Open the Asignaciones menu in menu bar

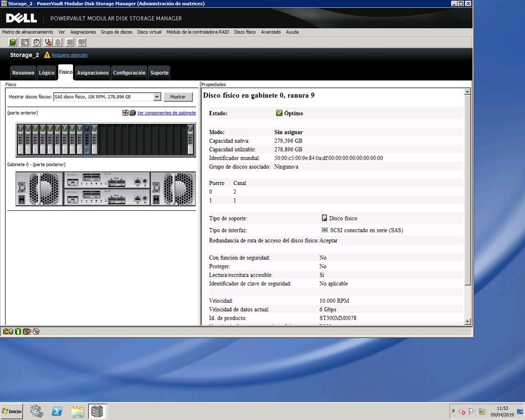[83, 32]
